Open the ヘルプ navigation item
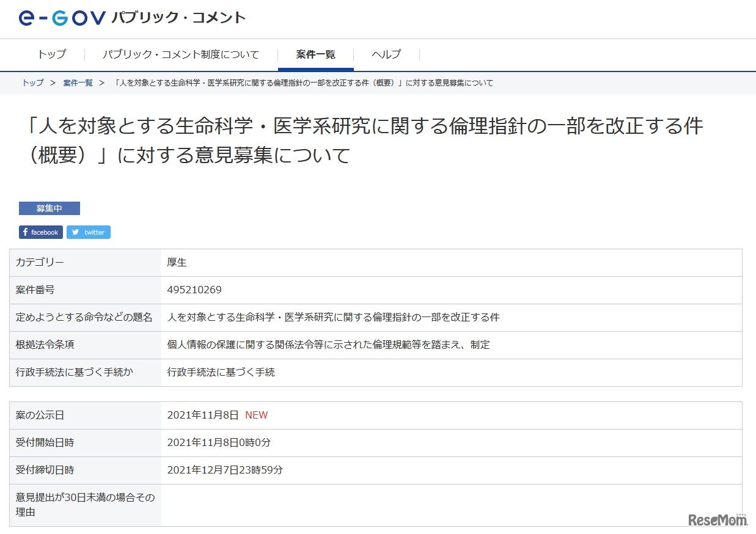The image size is (756, 534). pos(386,54)
